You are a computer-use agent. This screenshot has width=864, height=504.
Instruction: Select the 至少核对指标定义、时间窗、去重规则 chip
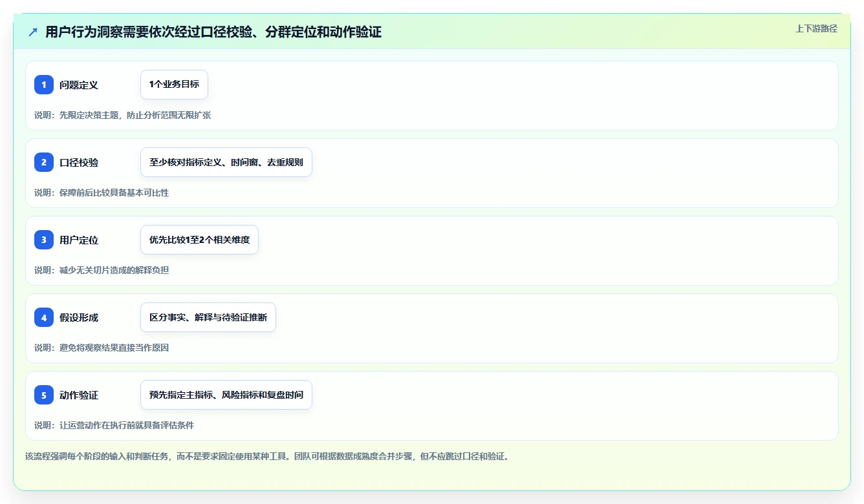(226, 162)
